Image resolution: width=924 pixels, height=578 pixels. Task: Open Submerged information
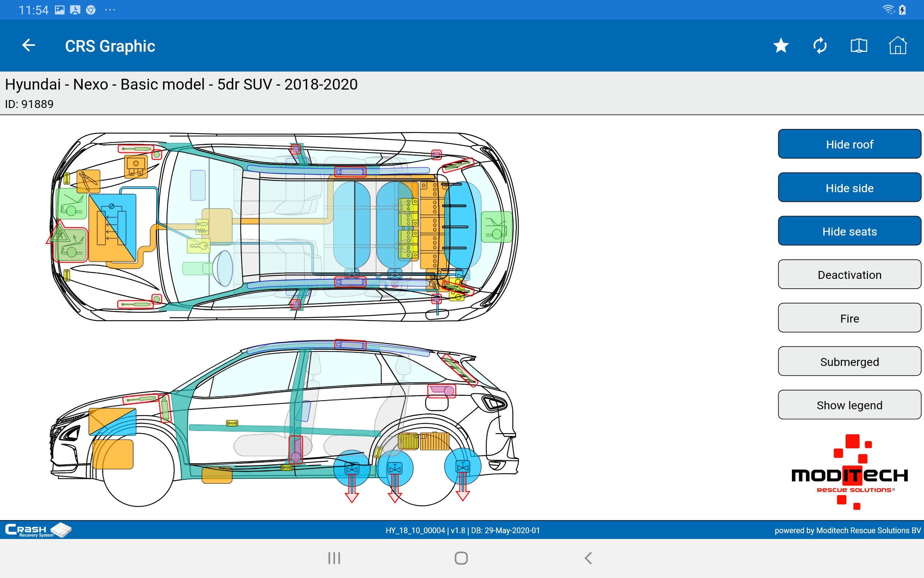pyautogui.click(x=849, y=361)
